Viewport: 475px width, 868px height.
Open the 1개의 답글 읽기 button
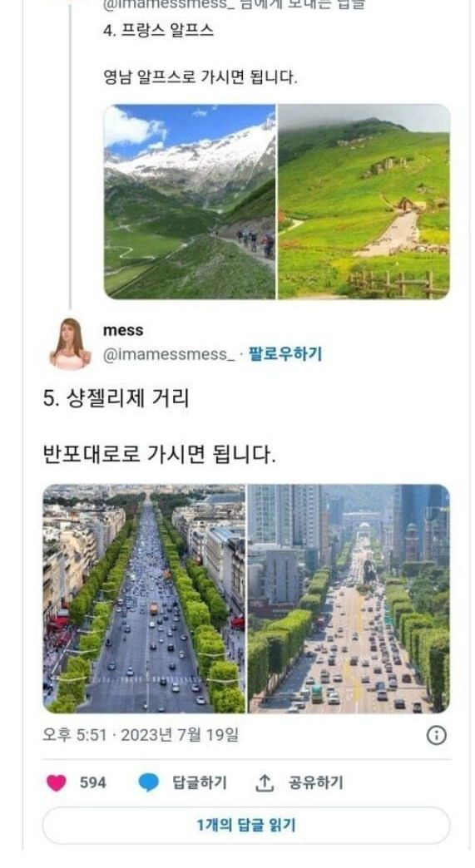[x=245, y=826]
